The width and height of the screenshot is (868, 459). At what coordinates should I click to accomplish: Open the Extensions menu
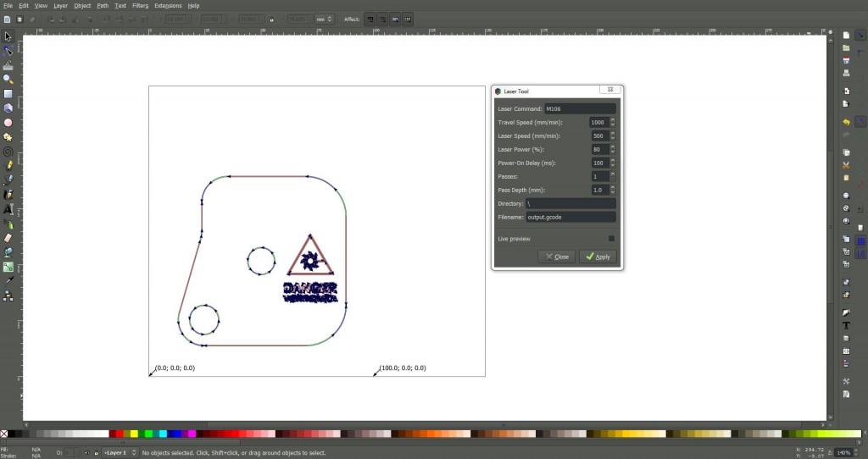(169, 6)
